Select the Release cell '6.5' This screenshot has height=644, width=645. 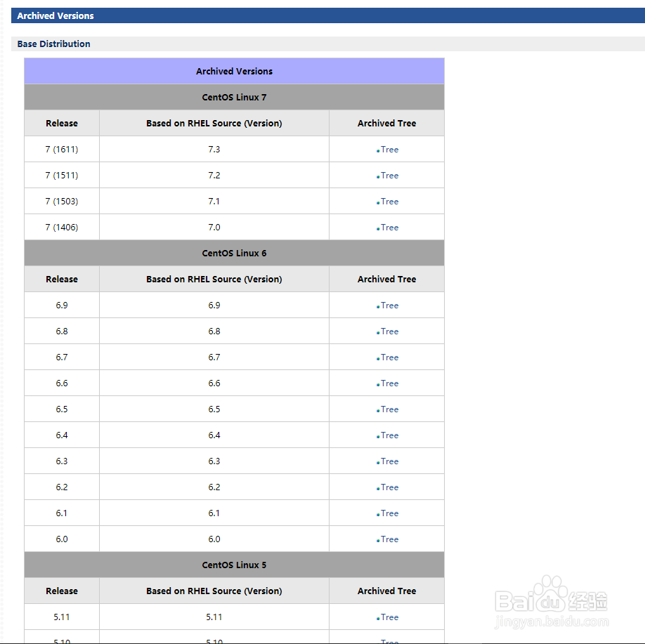click(62, 409)
